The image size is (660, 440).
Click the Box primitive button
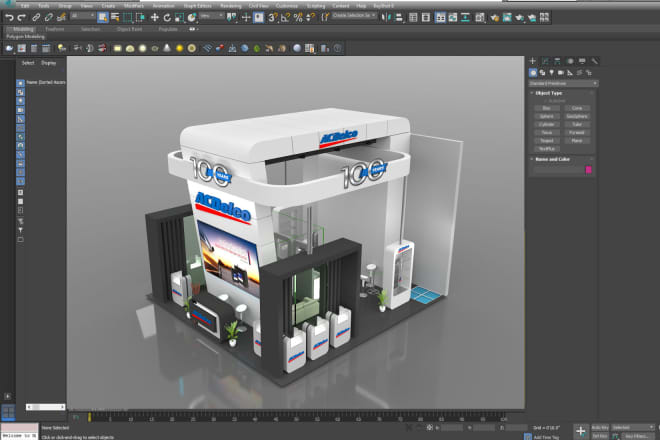coord(547,108)
